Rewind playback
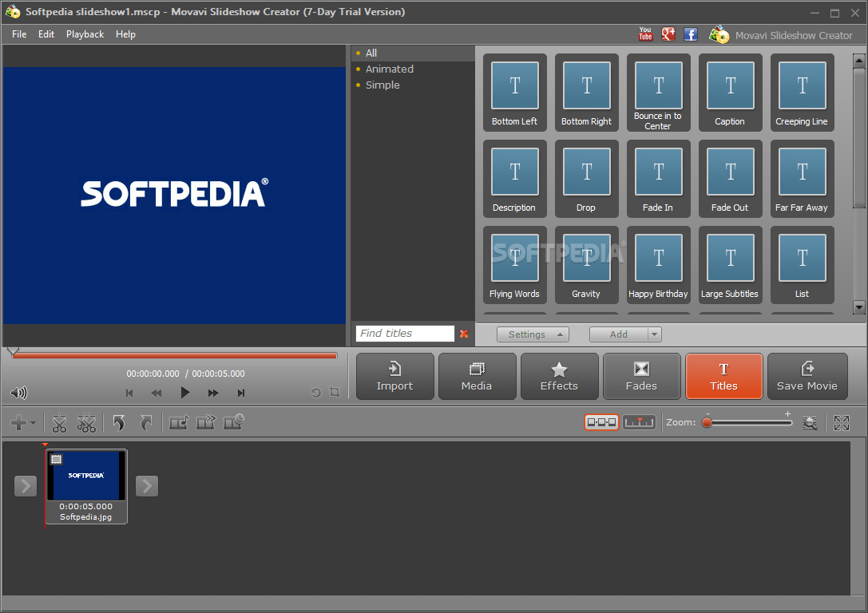The height and width of the screenshot is (613, 868). click(157, 393)
